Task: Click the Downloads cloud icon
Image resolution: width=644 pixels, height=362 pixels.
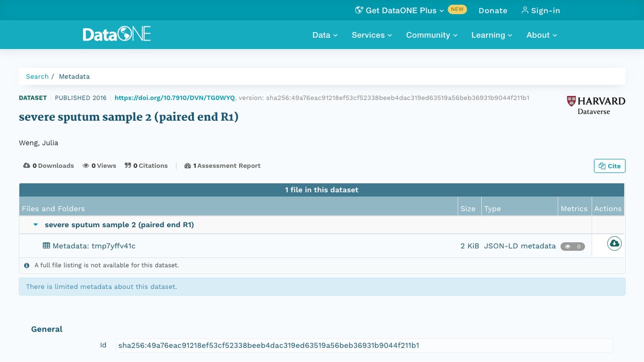Action: tap(27, 165)
